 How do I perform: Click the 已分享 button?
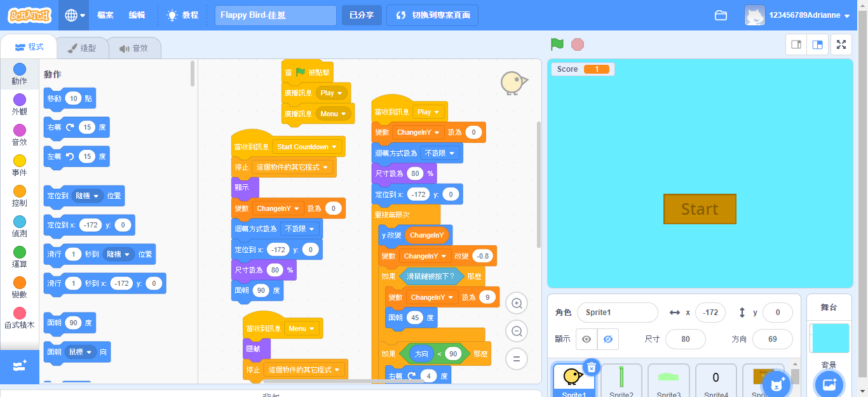(x=362, y=15)
